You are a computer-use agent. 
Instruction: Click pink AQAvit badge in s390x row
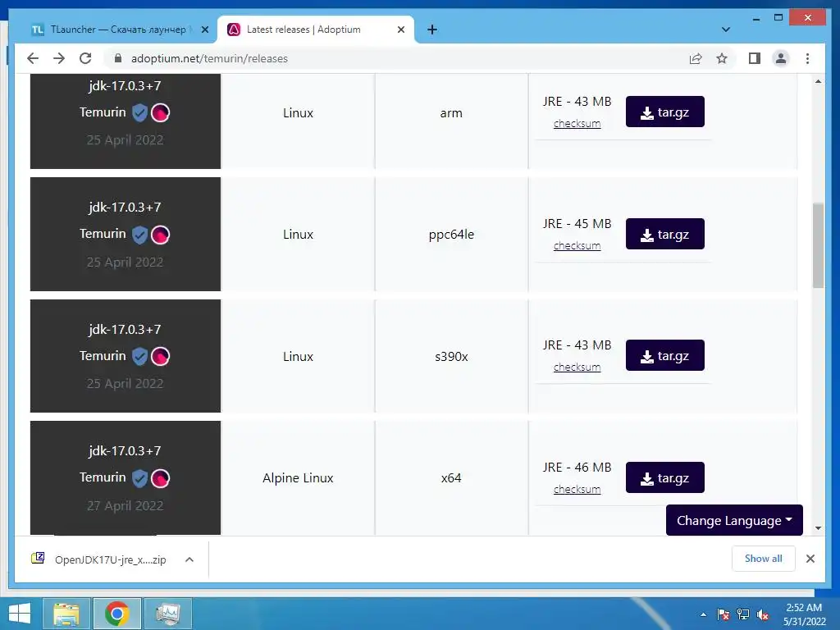tap(160, 357)
